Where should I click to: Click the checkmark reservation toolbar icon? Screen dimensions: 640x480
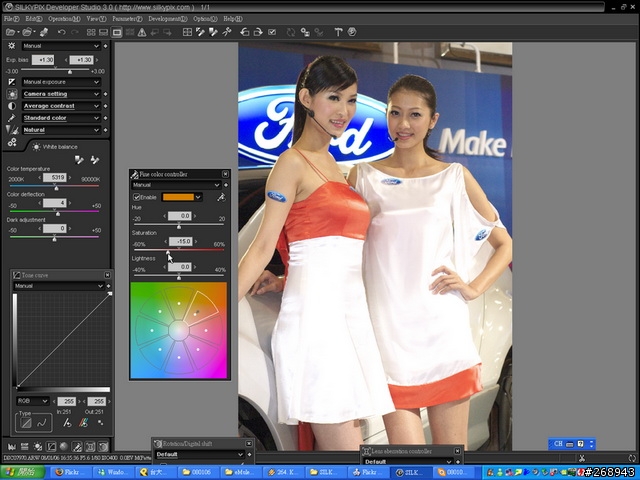(x=272, y=32)
